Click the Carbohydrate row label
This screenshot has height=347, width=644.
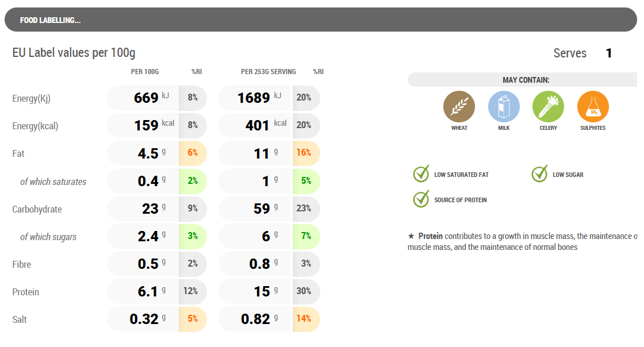tap(37, 209)
